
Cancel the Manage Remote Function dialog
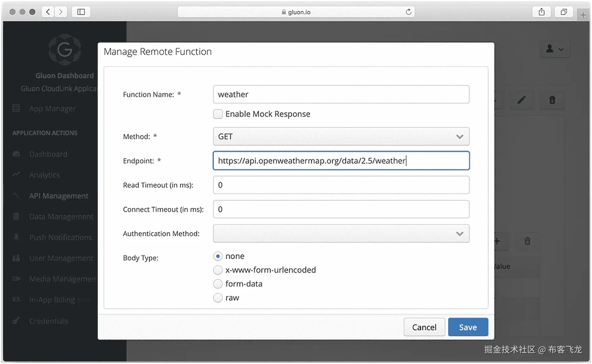[x=424, y=327]
